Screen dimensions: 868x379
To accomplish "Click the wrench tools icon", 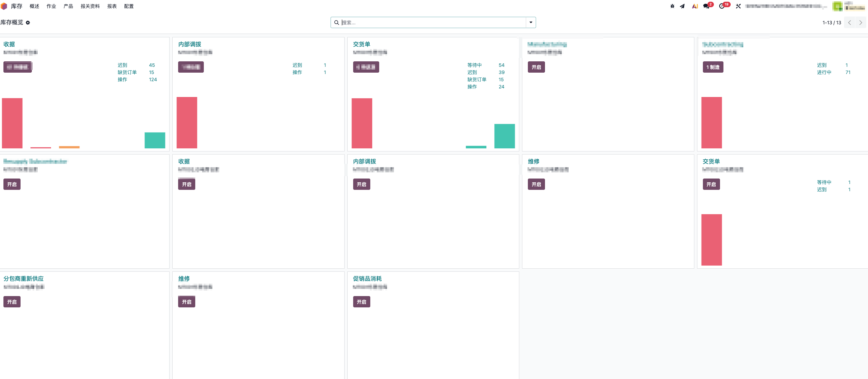I will click(738, 6).
